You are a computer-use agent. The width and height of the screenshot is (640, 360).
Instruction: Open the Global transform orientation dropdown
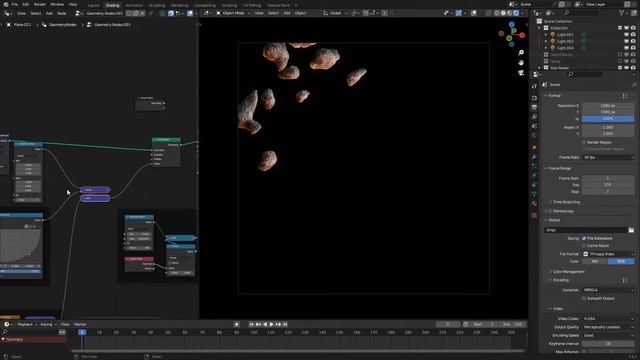(335, 13)
